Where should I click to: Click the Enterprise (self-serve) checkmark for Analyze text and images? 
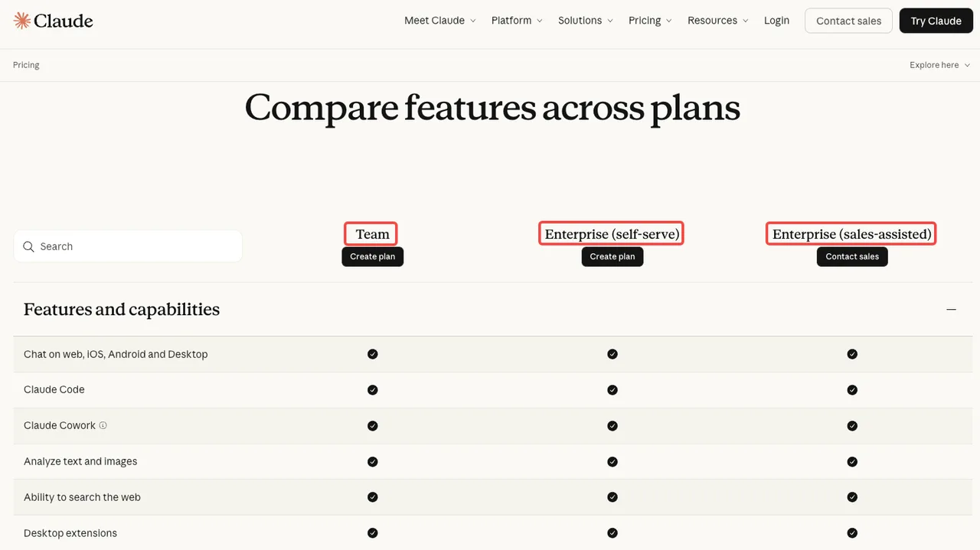pyautogui.click(x=612, y=461)
